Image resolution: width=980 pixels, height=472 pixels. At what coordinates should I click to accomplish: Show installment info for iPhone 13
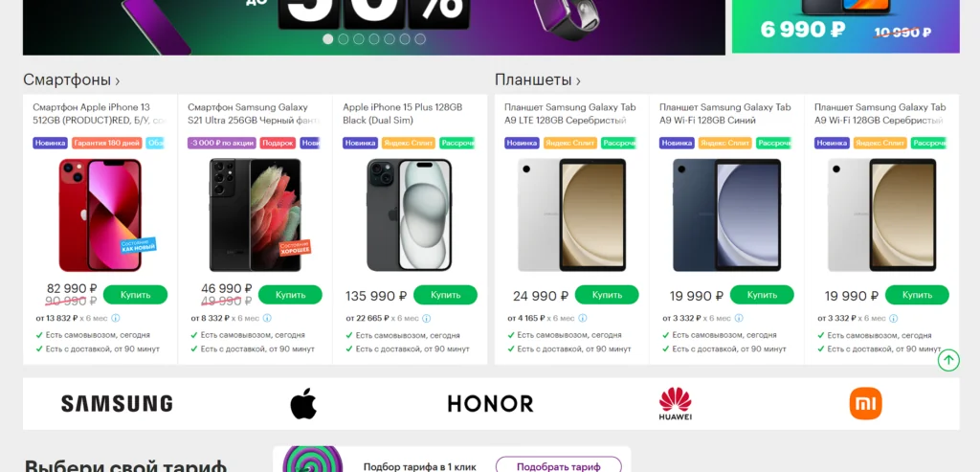116,318
